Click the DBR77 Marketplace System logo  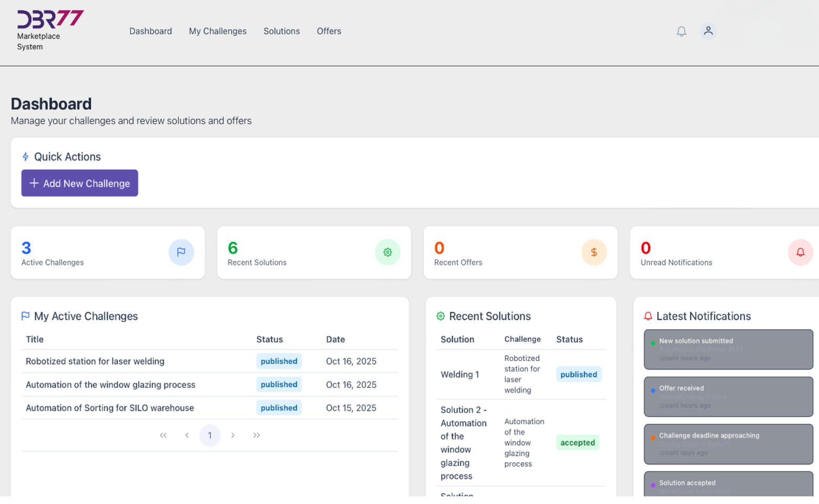point(50,30)
